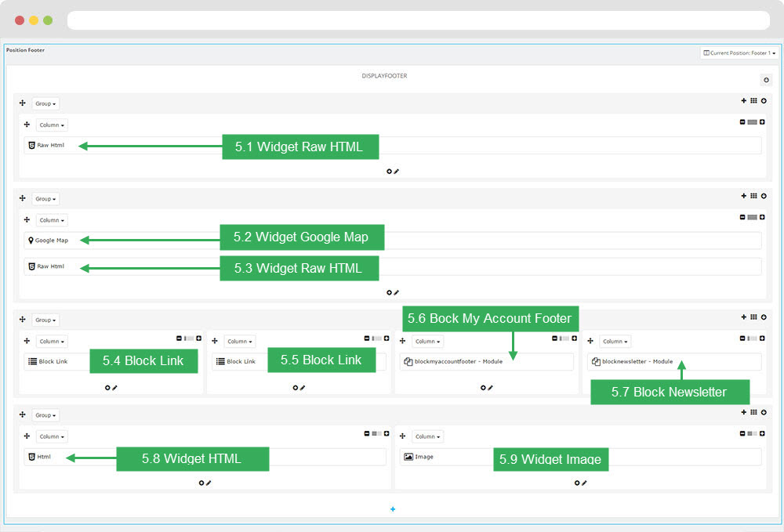Image resolution: width=784 pixels, height=532 pixels.
Task: Open the Column dropdown above the blockmyaccountfooter module
Action: pos(428,342)
